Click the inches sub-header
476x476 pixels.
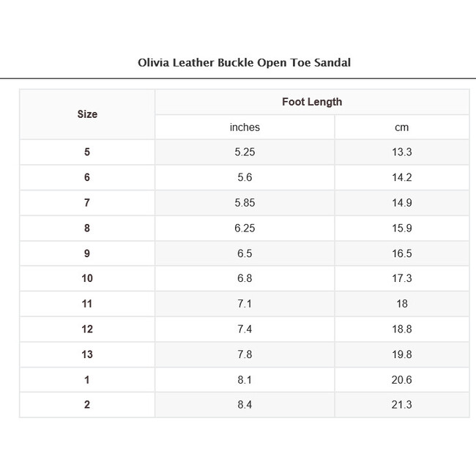coord(245,127)
